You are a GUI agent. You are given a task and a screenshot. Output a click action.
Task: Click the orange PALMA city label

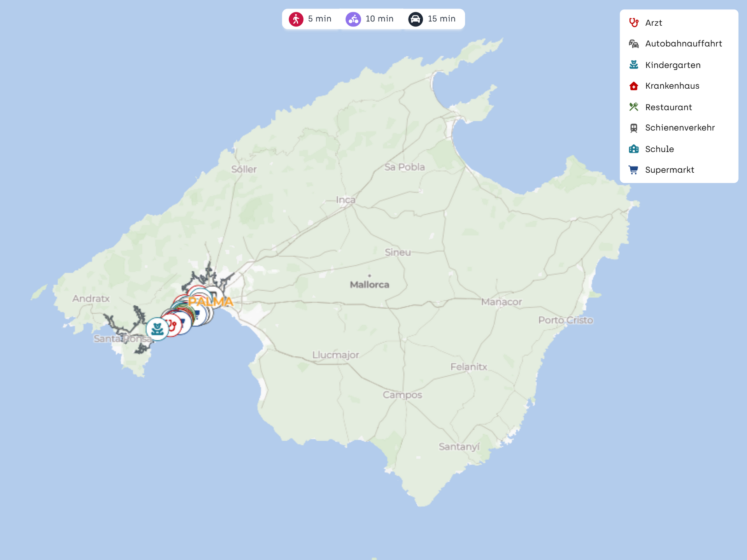211,301
